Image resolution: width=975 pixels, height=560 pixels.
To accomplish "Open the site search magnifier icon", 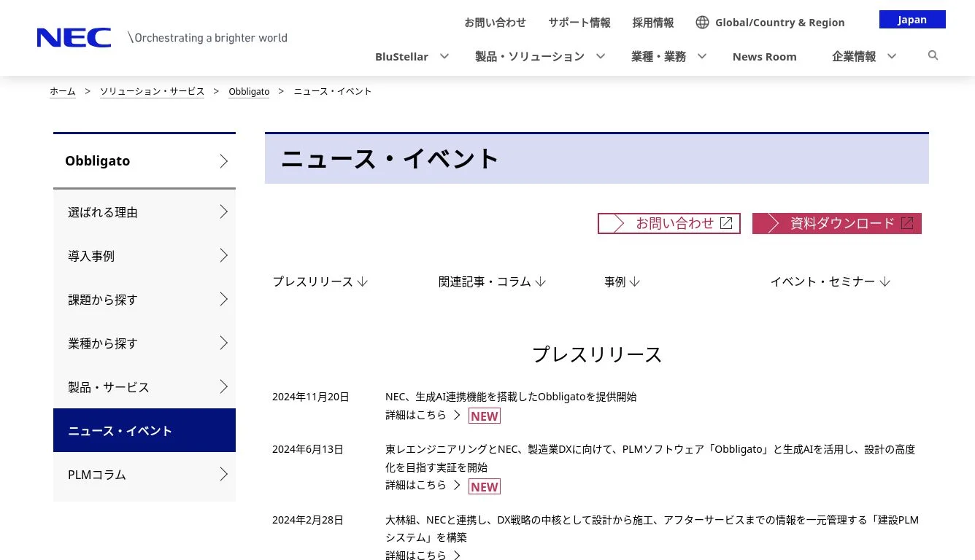I will tap(933, 55).
